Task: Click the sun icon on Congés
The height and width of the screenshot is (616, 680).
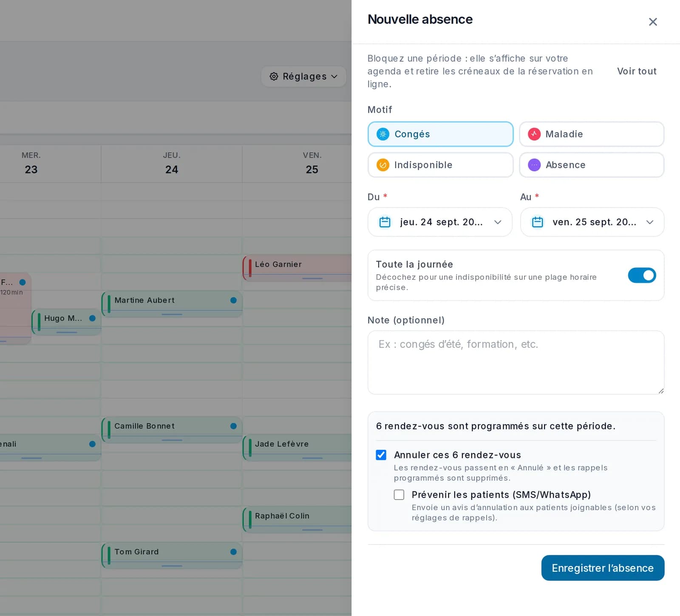Action: (383, 134)
